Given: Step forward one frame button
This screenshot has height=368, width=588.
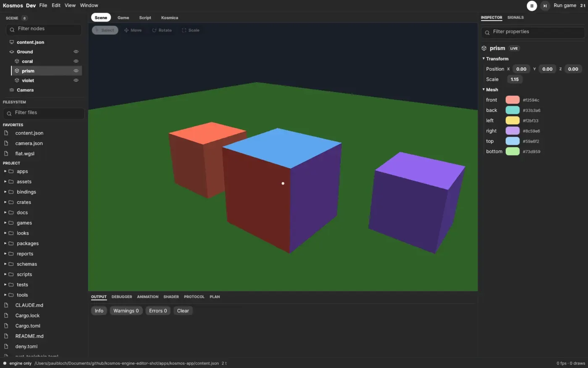Looking at the screenshot, I should pos(545,5).
